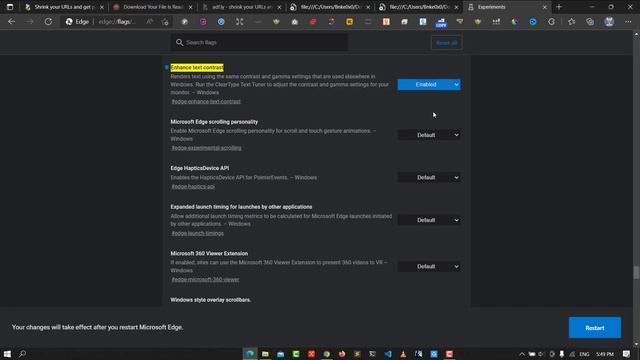Show hidden system tray icons
This screenshot has height=360, width=640.
point(522,354)
